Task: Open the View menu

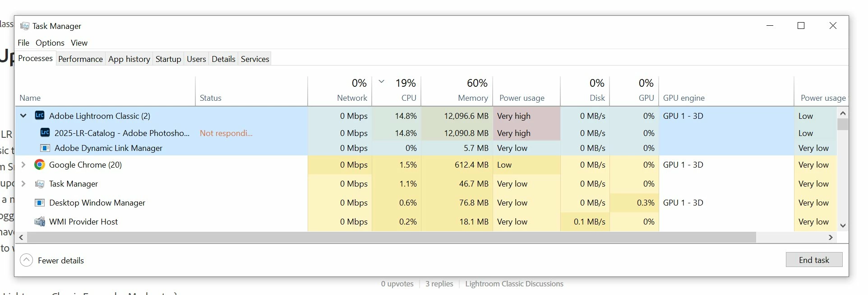Action: click(79, 43)
